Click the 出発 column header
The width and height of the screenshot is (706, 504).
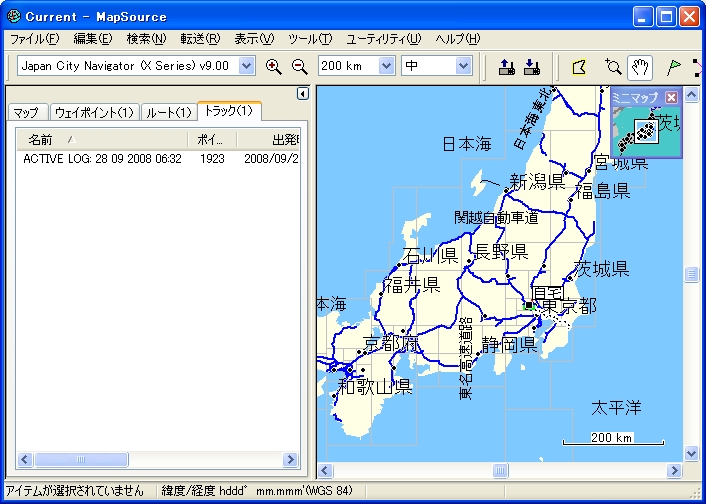click(268, 140)
